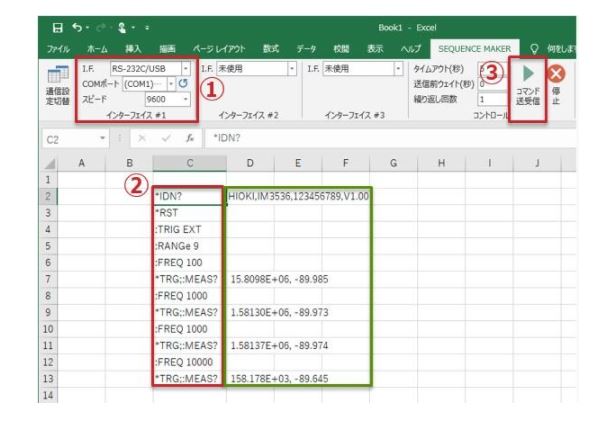
Task: Click *TRG;:MEAS? cell in row 7
Action: 189,279
